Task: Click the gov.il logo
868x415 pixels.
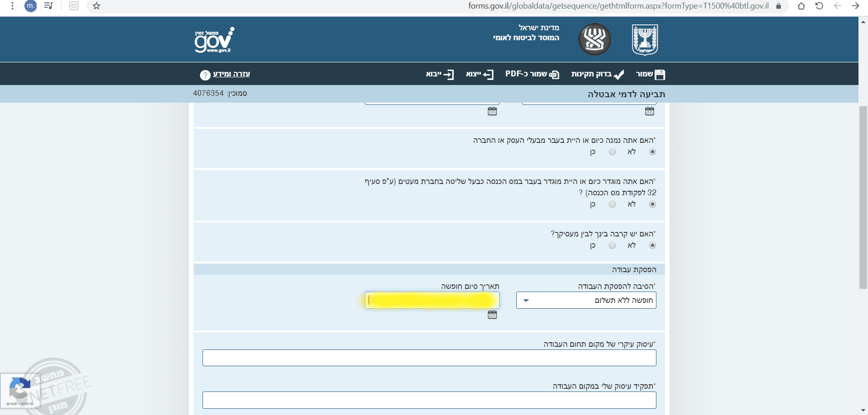Action: 214,40
